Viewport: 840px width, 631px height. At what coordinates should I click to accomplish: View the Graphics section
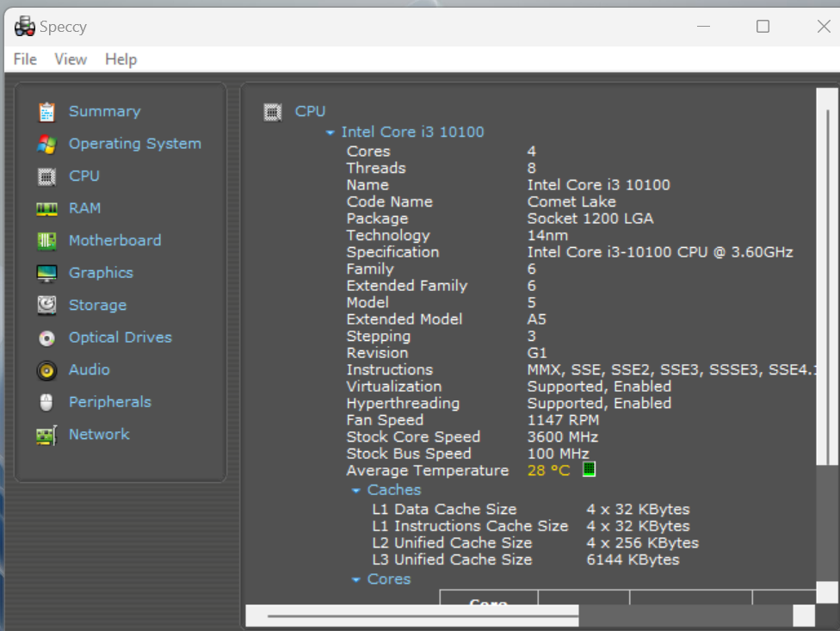102,273
